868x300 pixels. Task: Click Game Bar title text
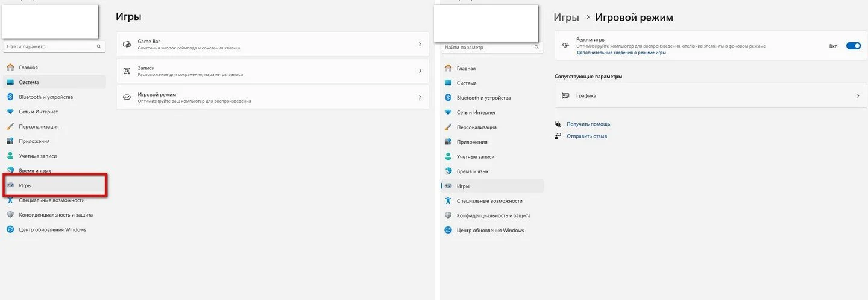tap(148, 42)
